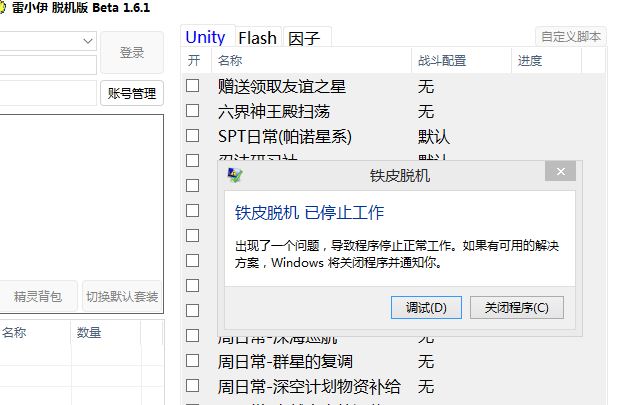
Task: Open 账号管理 account management
Action: tap(131, 94)
